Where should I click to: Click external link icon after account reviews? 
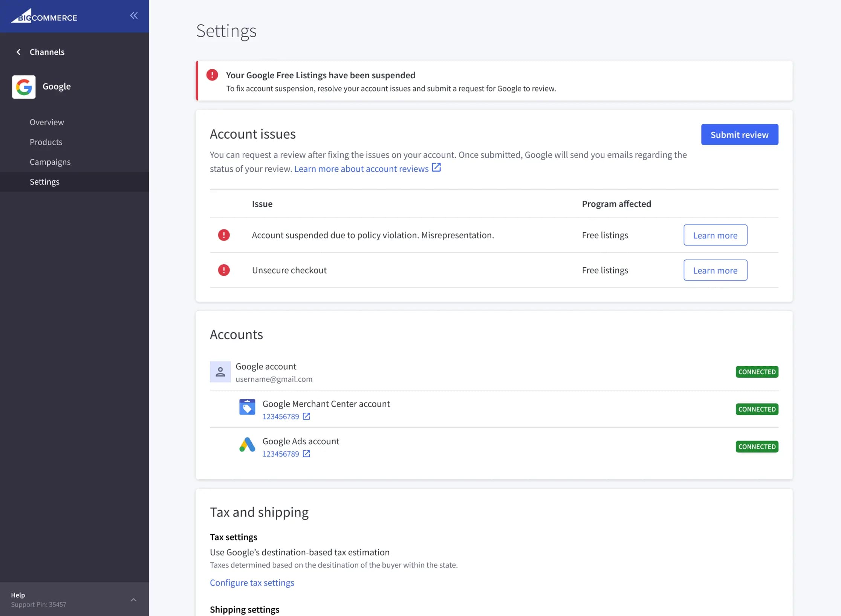click(x=436, y=168)
